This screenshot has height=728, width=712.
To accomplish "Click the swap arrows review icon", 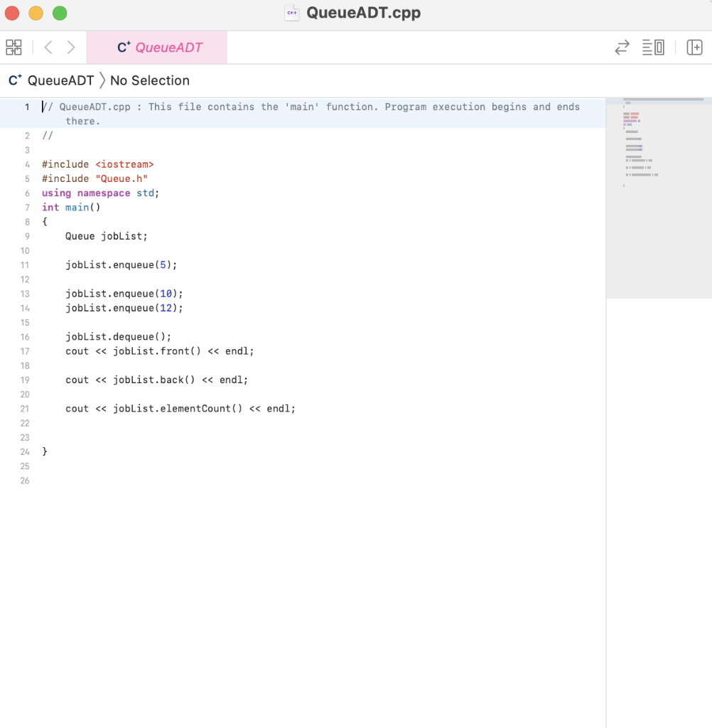I will [x=622, y=48].
